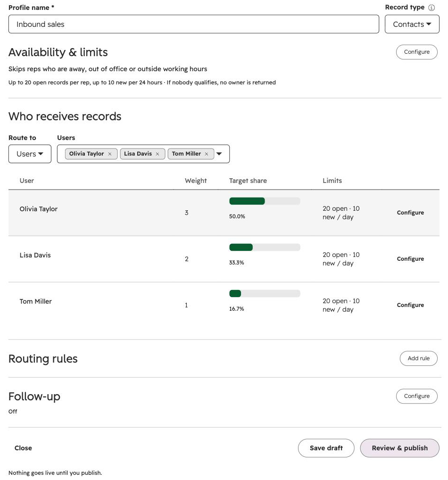The width and height of the screenshot is (448, 480).
Task: Click Lisa Davis's limits text
Action: 341,259
